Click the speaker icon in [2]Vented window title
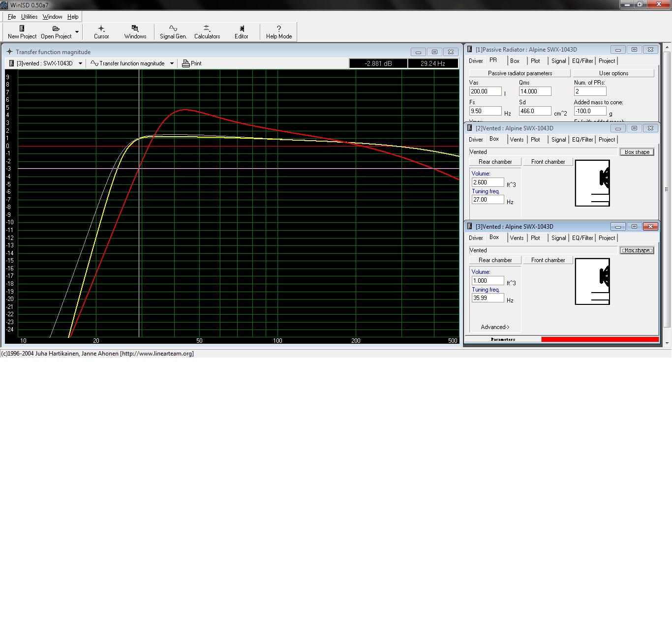 pyautogui.click(x=470, y=128)
